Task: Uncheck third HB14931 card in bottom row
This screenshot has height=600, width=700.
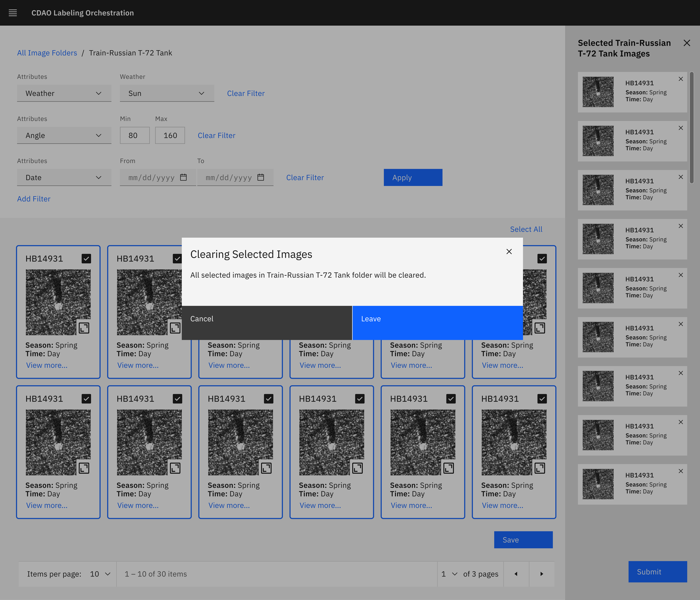Action: point(269,399)
